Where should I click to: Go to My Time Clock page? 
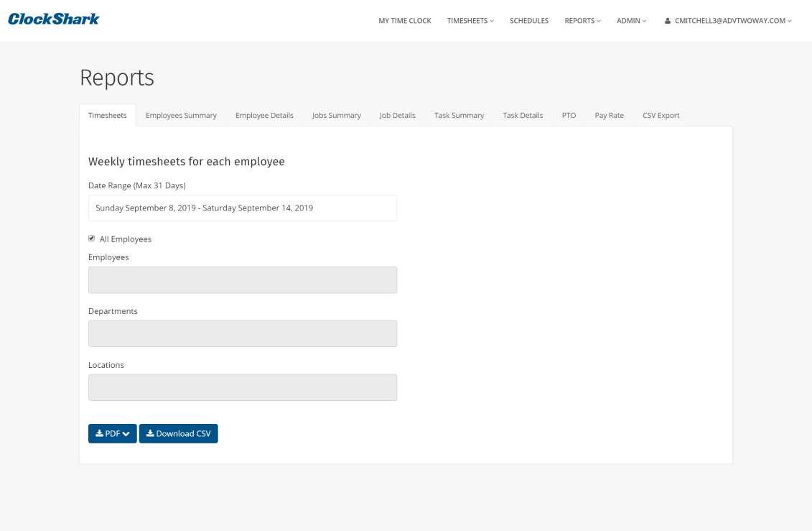[405, 21]
